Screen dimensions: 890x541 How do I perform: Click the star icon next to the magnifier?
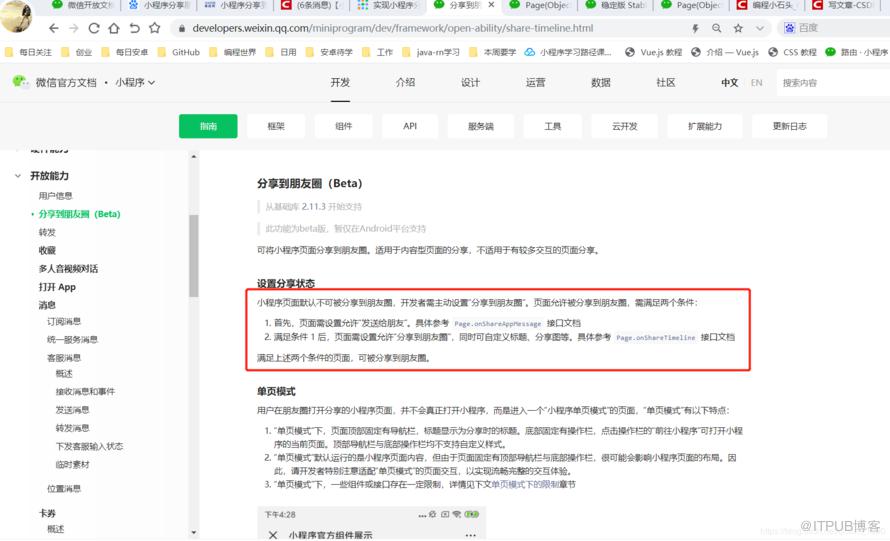[x=738, y=28]
